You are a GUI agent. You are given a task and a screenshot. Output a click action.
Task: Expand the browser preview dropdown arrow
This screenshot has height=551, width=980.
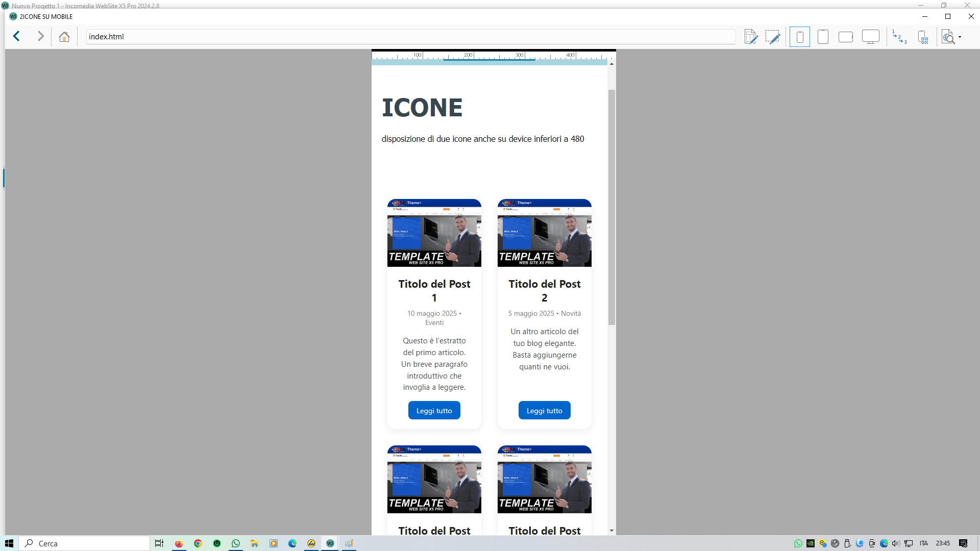(x=960, y=37)
